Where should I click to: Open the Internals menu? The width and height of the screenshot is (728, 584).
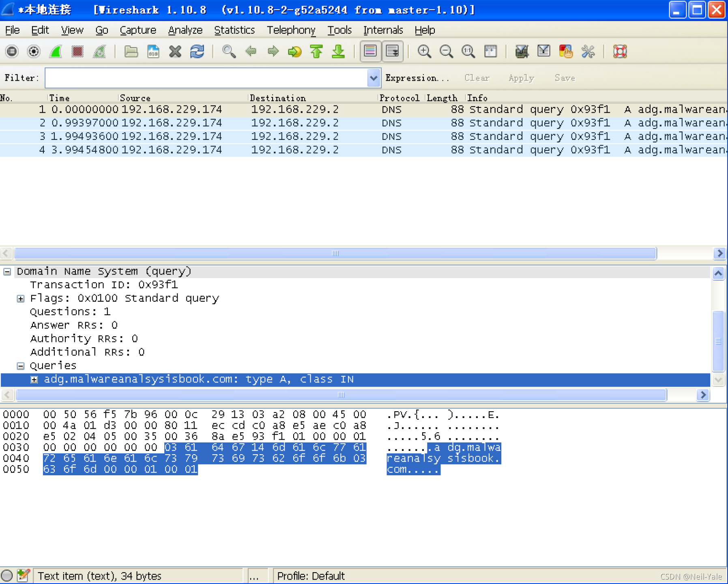coord(383,30)
